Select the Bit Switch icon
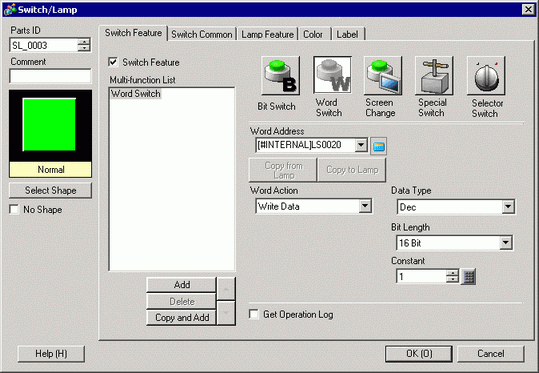The width and height of the screenshot is (539, 373). click(x=280, y=76)
